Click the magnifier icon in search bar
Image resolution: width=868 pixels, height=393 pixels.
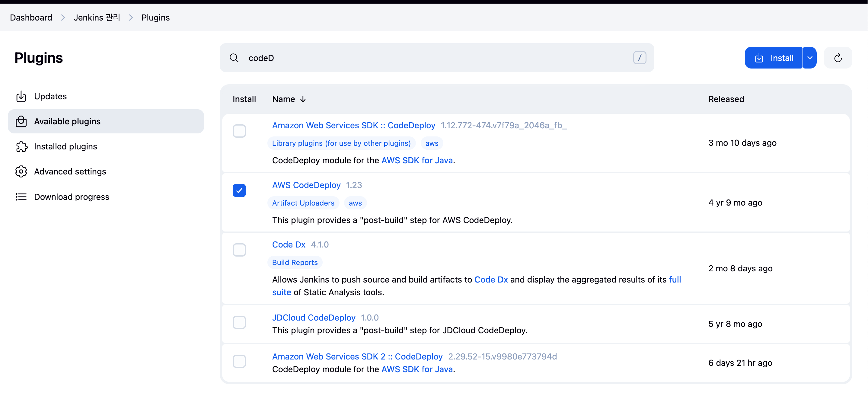(234, 58)
